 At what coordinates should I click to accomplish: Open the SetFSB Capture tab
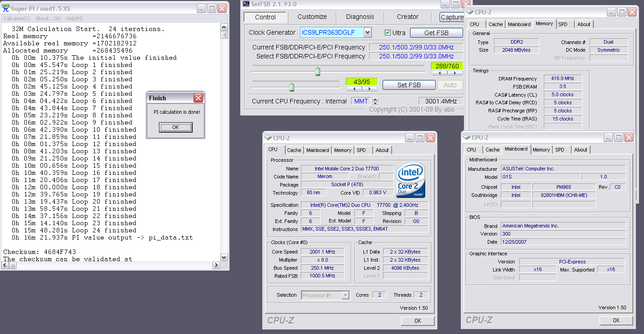click(452, 17)
